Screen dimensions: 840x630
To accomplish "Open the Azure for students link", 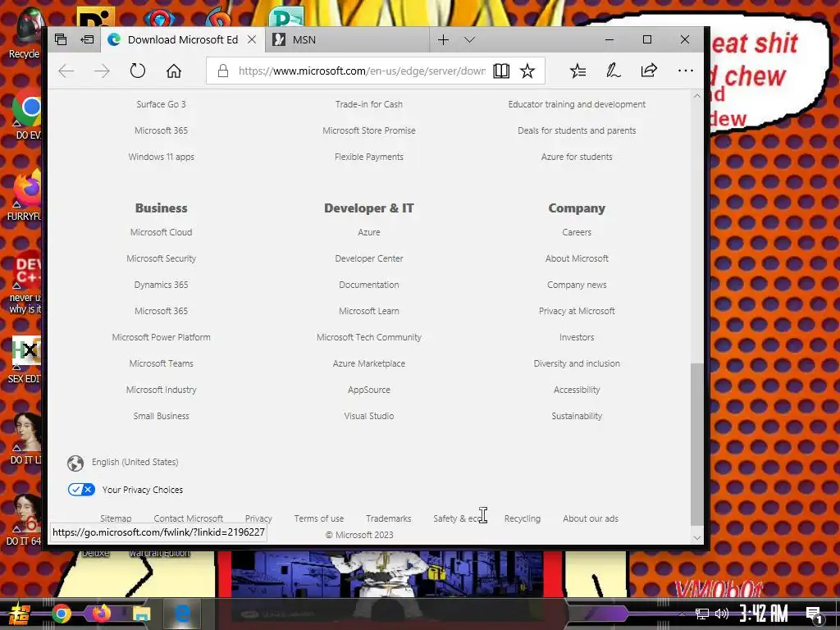I will point(577,157).
